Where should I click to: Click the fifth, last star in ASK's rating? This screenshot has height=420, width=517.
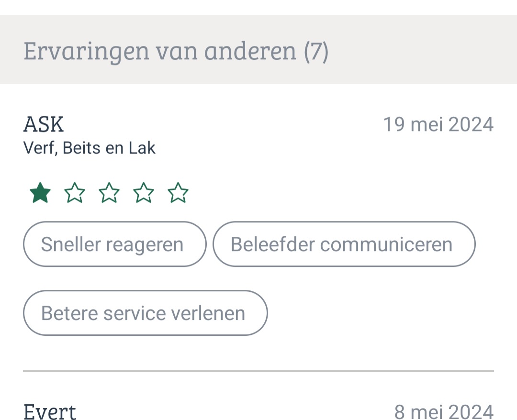pos(178,193)
